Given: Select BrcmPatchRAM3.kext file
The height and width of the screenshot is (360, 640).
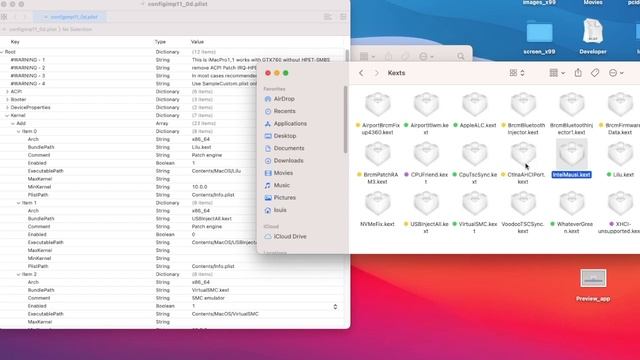Looking at the screenshot, I should tap(378, 163).
